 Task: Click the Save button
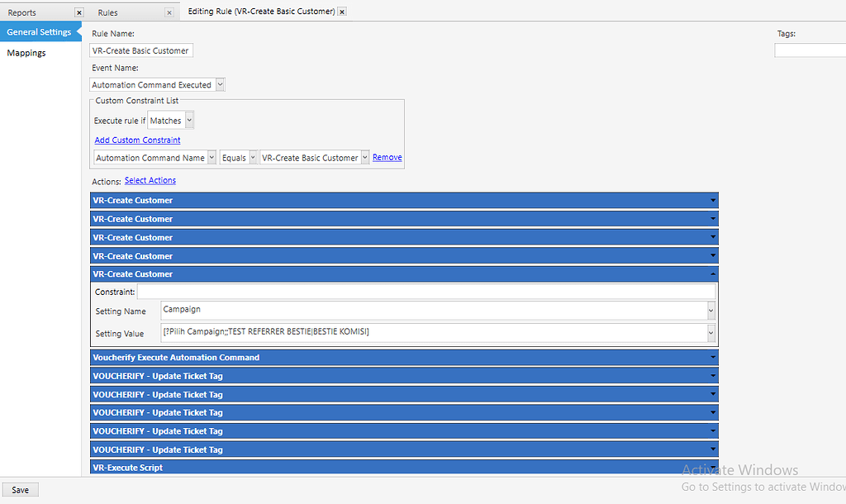19,489
